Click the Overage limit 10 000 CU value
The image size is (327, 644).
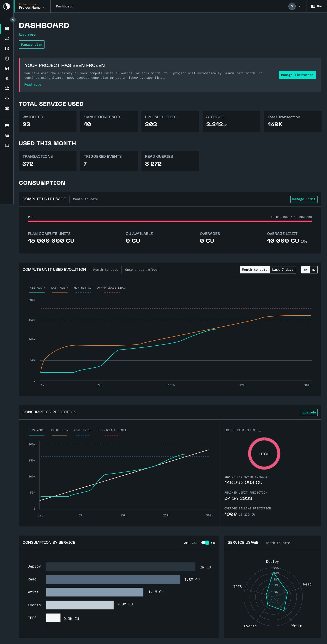click(x=283, y=241)
